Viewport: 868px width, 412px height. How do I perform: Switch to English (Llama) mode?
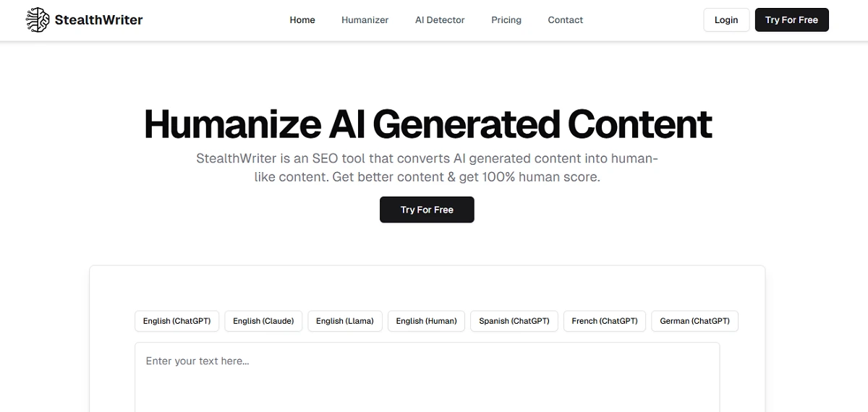pyautogui.click(x=345, y=321)
